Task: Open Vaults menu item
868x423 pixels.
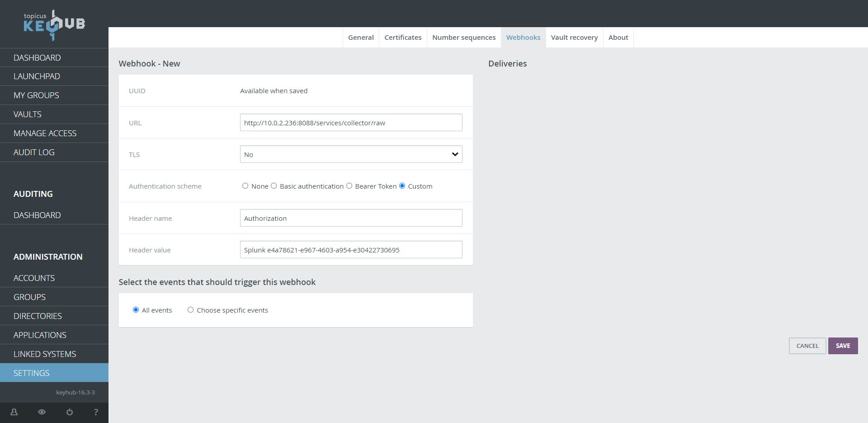Action: coord(54,114)
